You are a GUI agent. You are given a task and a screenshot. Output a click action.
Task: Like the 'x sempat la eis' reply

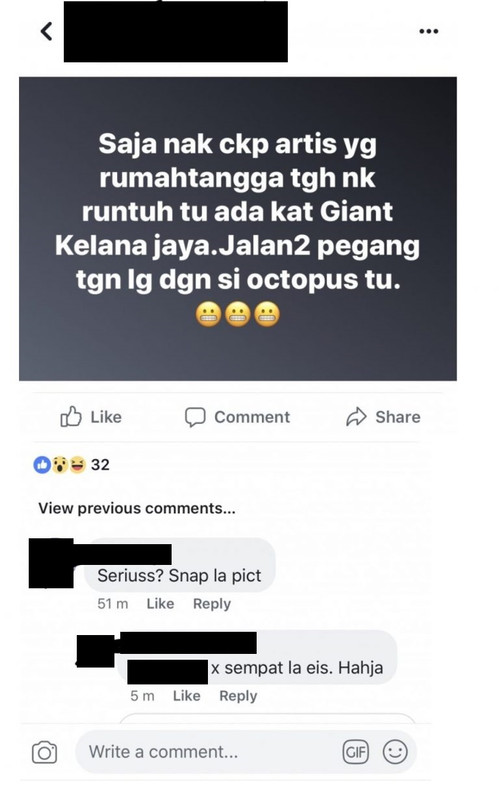[x=186, y=695]
